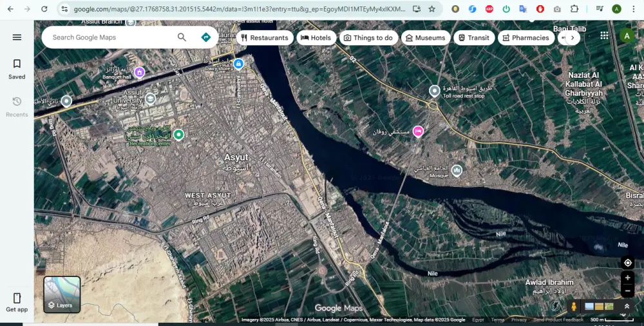Open the media control music-note icon
The width and height of the screenshot is (644, 326).
tap(599, 8)
